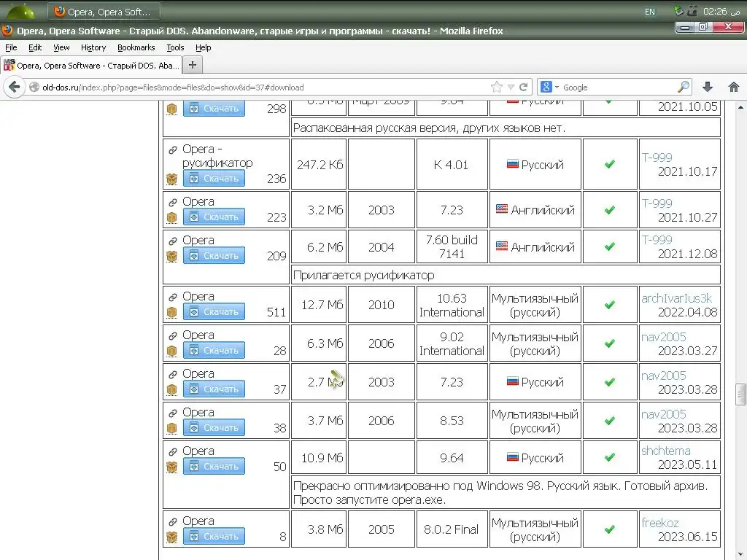The width and height of the screenshot is (747, 560).
Task: Click package box icon in Opera 8.0.2 row
Action: 172,537
